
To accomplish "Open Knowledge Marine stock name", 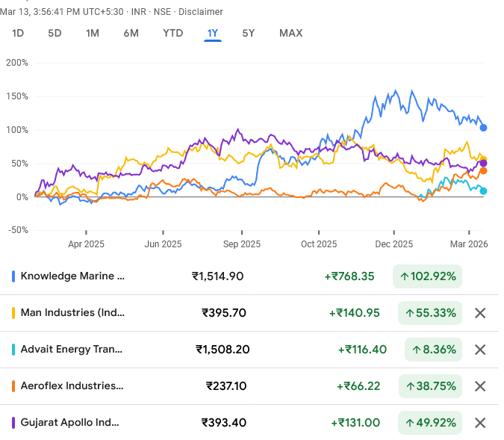I will (x=72, y=276).
